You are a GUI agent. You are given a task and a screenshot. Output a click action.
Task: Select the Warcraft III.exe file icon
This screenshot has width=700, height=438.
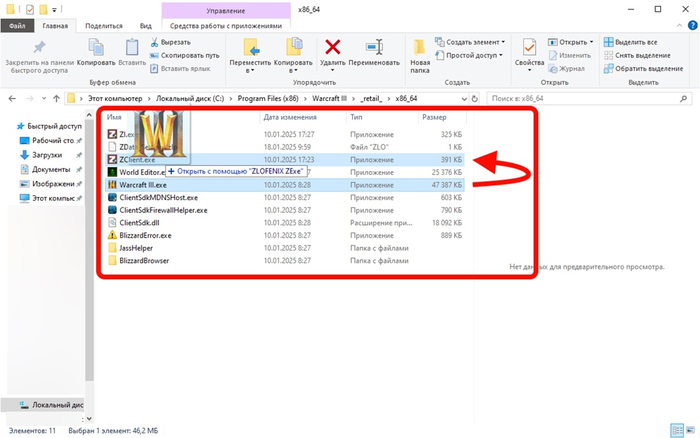(112, 185)
